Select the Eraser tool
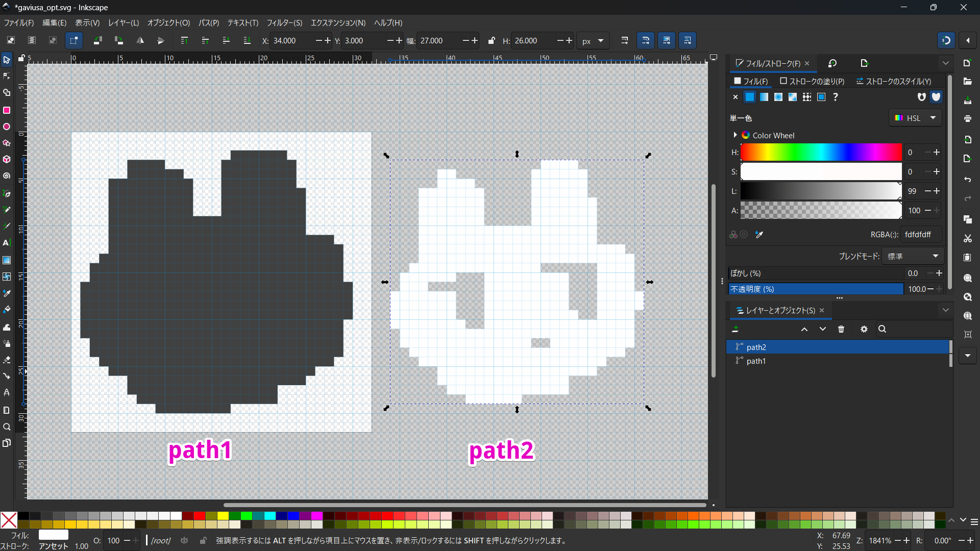 click(7, 360)
